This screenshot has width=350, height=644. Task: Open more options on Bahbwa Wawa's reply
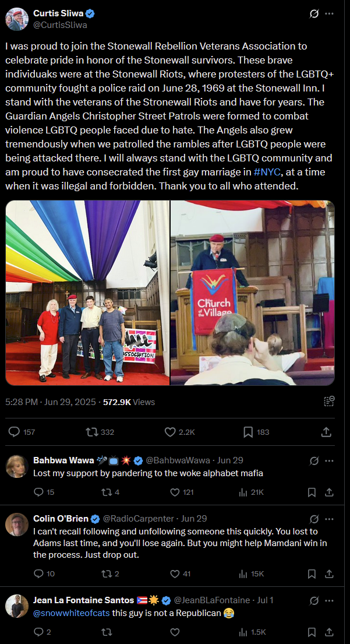[x=329, y=461]
